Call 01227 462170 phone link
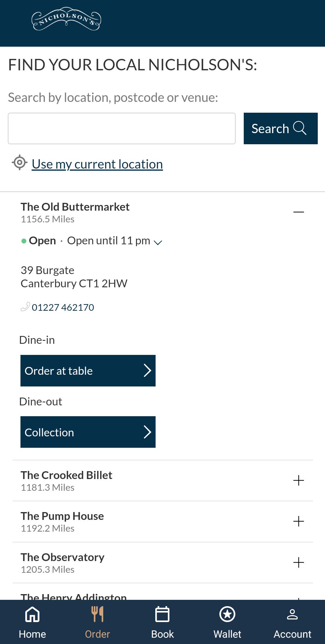This screenshot has width=325, height=644. pyautogui.click(x=63, y=307)
